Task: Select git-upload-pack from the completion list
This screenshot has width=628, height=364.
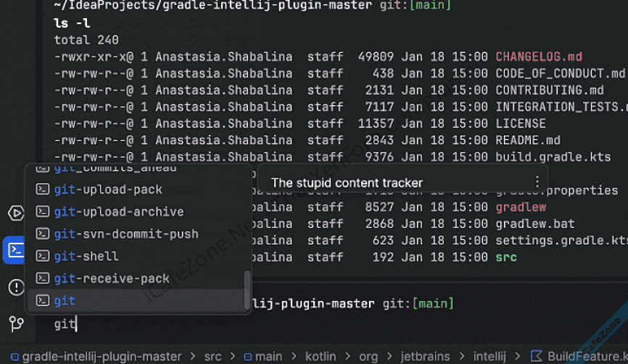Action: point(108,189)
